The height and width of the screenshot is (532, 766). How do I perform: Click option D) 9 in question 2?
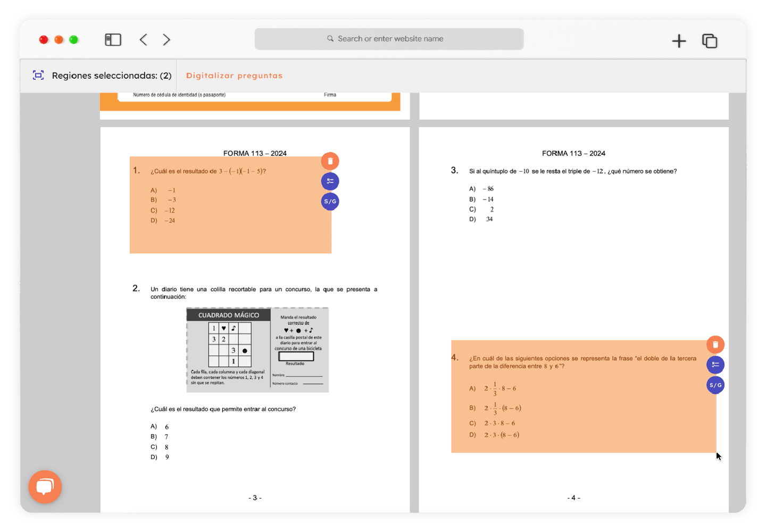click(160, 457)
